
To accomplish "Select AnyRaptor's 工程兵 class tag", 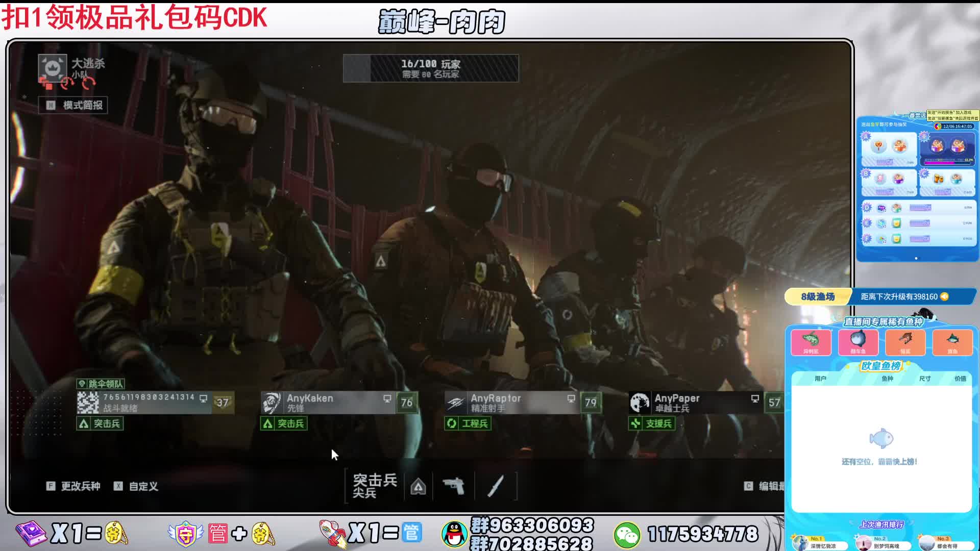I will pos(468,423).
